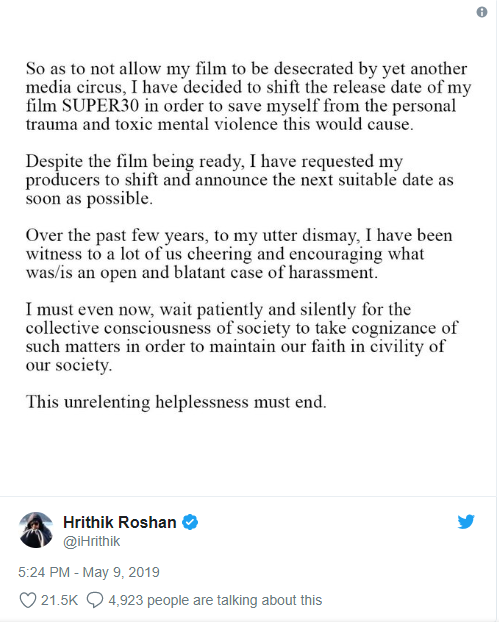Image resolution: width=499 pixels, height=622 pixels.
Task: Select the paragraph starting 'Despite the film being ready'
Action: point(240,180)
